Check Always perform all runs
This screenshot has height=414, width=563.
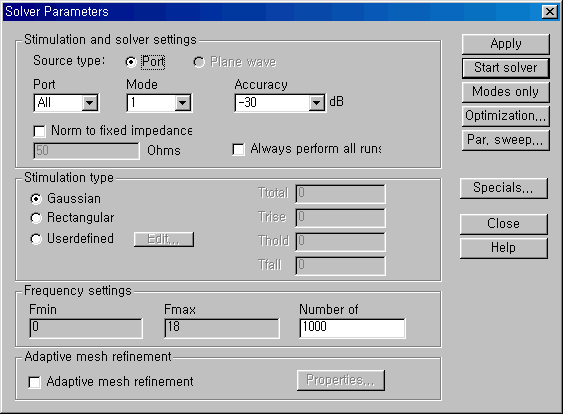[238, 149]
